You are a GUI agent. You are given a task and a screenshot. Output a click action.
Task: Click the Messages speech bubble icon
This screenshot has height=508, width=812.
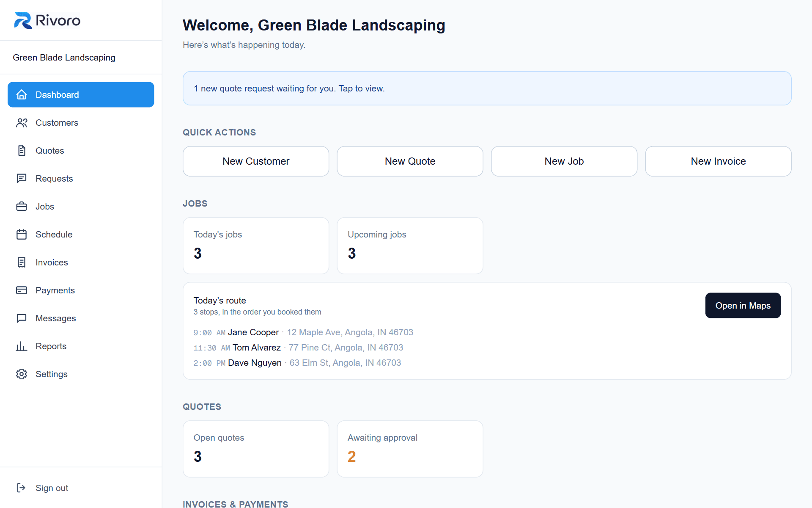tap(22, 318)
